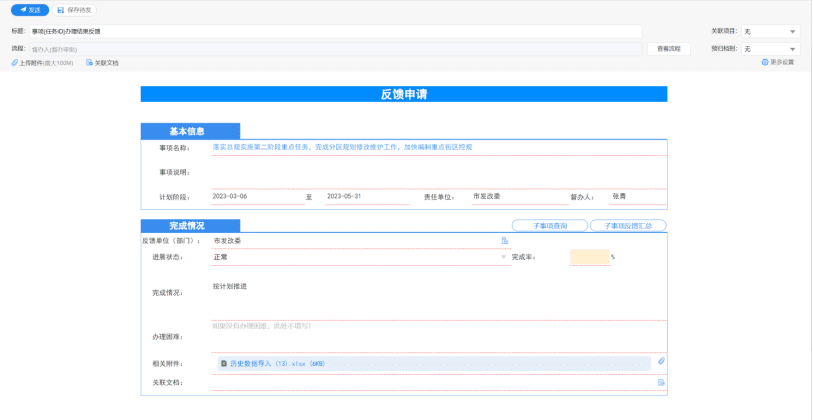Open 更多设置 gear settings
This screenshot has height=420, width=813.
pyautogui.click(x=777, y=62)
